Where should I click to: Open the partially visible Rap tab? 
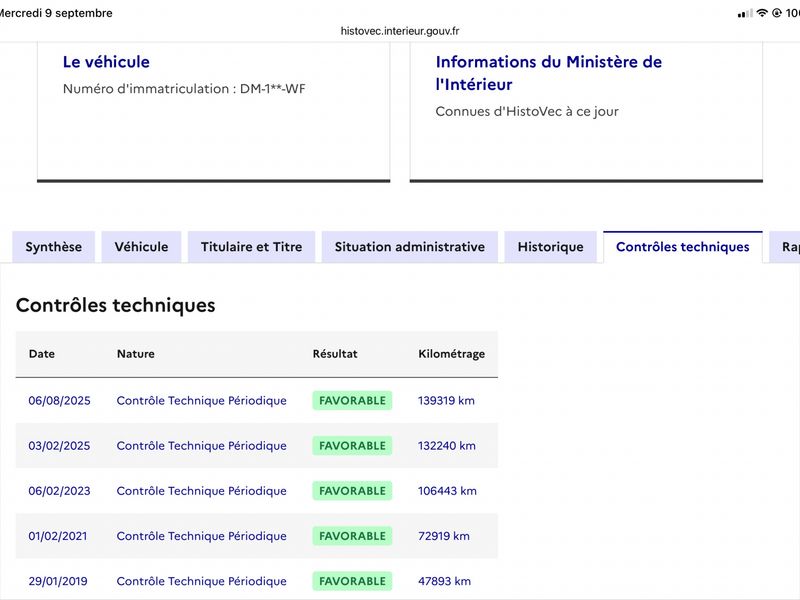coord(785,247)
